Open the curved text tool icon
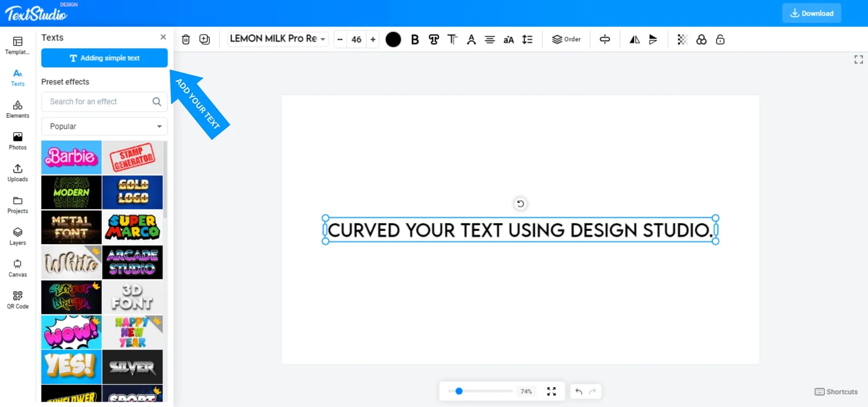Screen dimensions: 868x407 (x=471, y=40)
